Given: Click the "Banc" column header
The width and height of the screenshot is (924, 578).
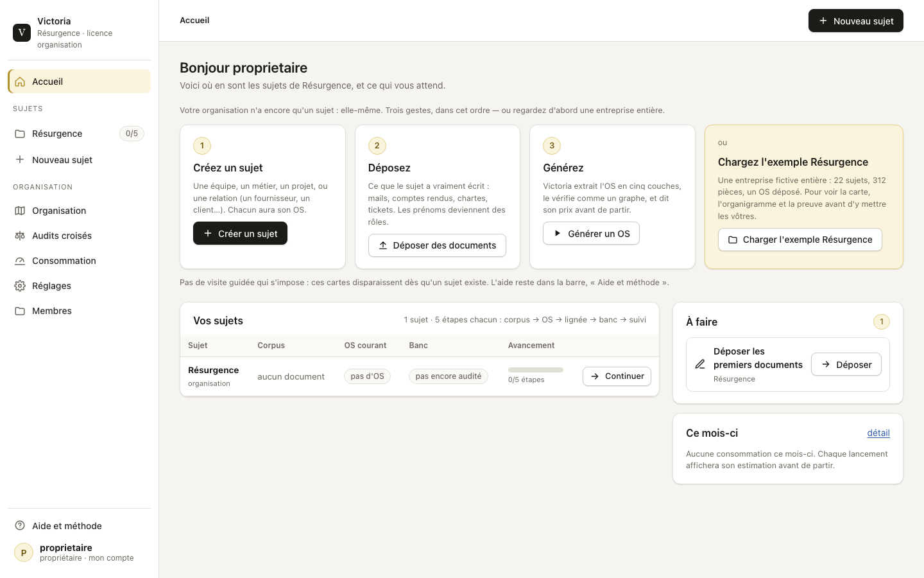Looking at the screenshot, I should coord(418,346).
